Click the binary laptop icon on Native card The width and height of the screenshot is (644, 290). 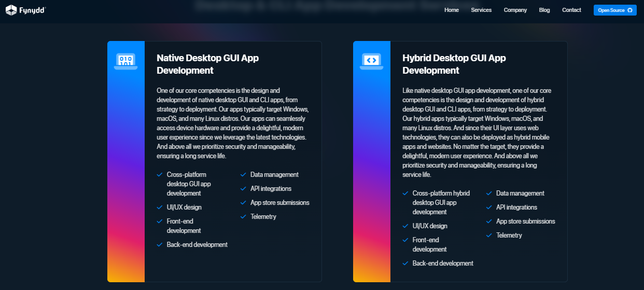125,61
